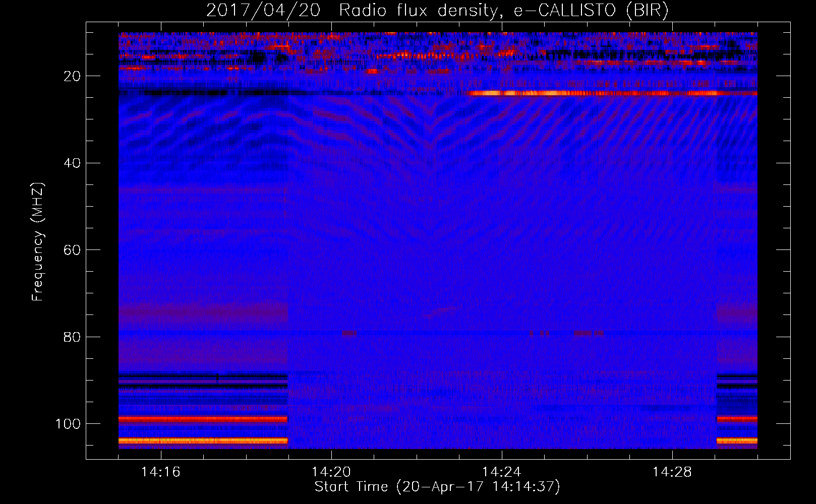Click the '20' frequency tick label

pyautogui.click(x=72, y=76)
